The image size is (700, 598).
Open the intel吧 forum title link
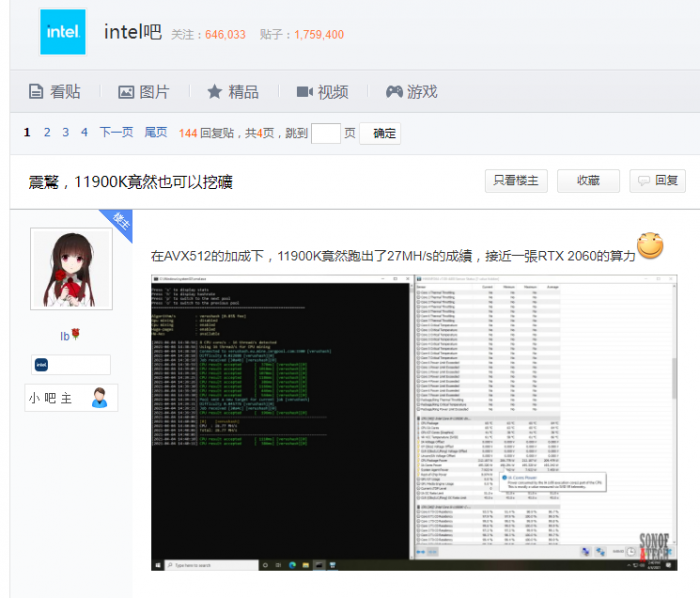point(132,32)
